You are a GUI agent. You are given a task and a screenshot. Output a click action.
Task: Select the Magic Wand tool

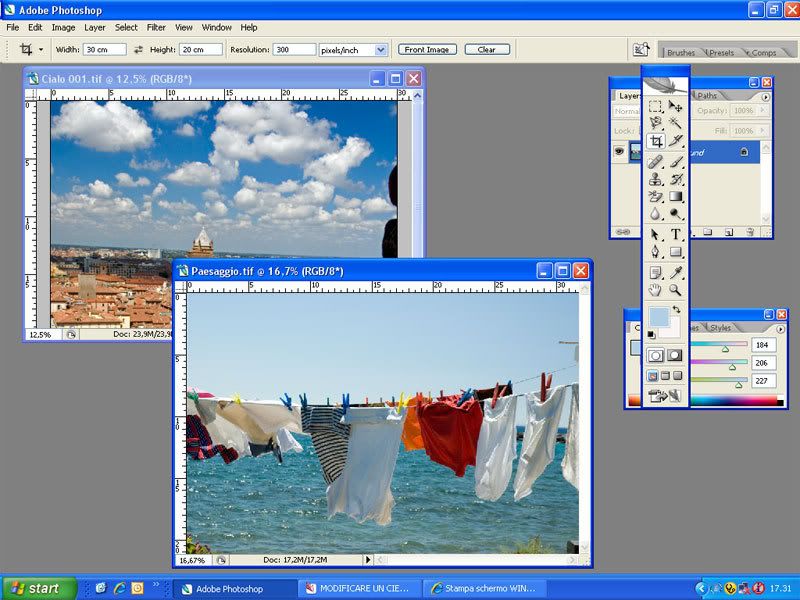point(676,123)
